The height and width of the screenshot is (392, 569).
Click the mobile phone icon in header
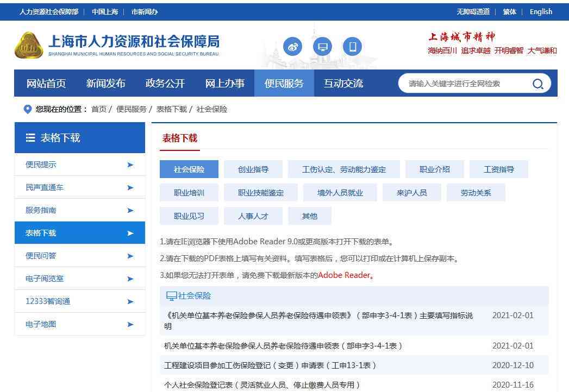click(352, 46)
